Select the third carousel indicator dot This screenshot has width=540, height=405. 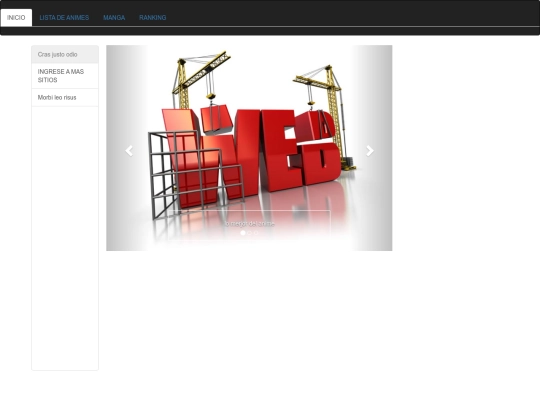(256, 233)
